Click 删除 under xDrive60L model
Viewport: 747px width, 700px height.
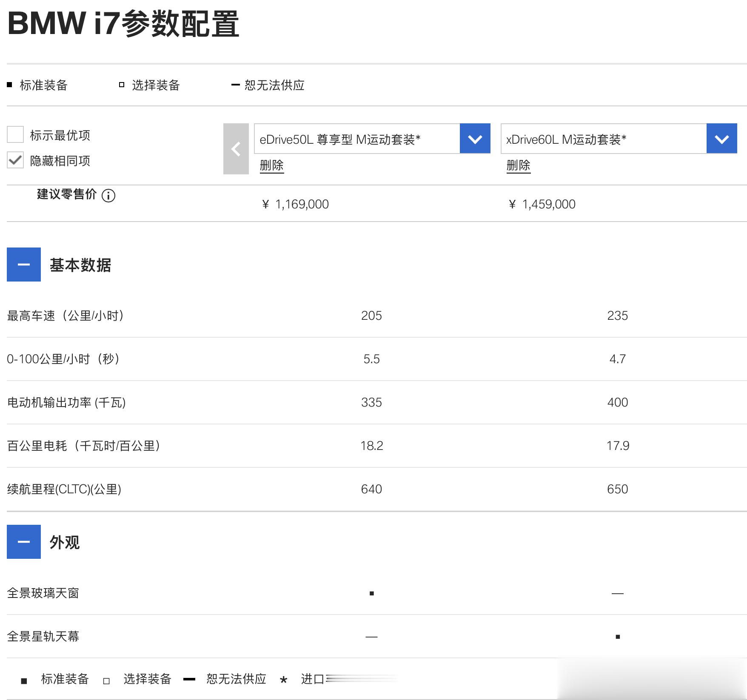pos(518,165)
